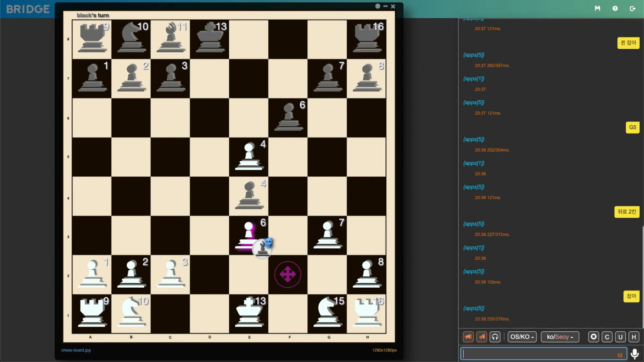
Task: Toggle the U option in the chat toolbar
Action: pyautogui.click(x=620, y=337)
